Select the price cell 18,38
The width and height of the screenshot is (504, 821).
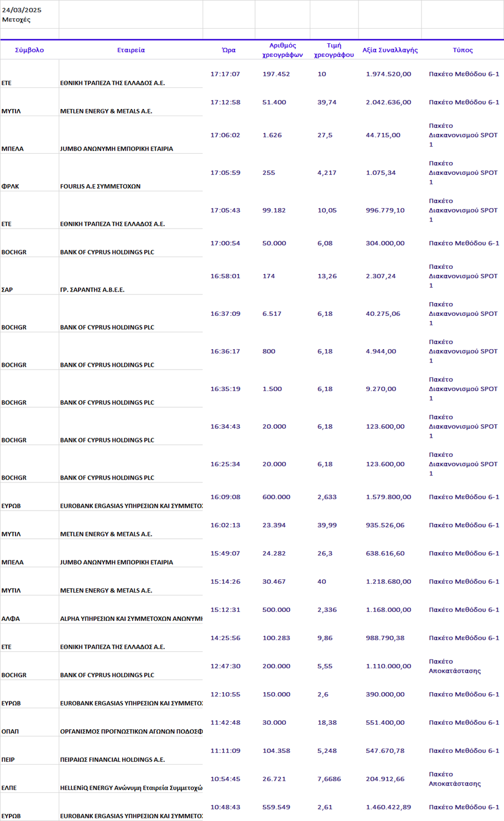(x=327, y=723)
